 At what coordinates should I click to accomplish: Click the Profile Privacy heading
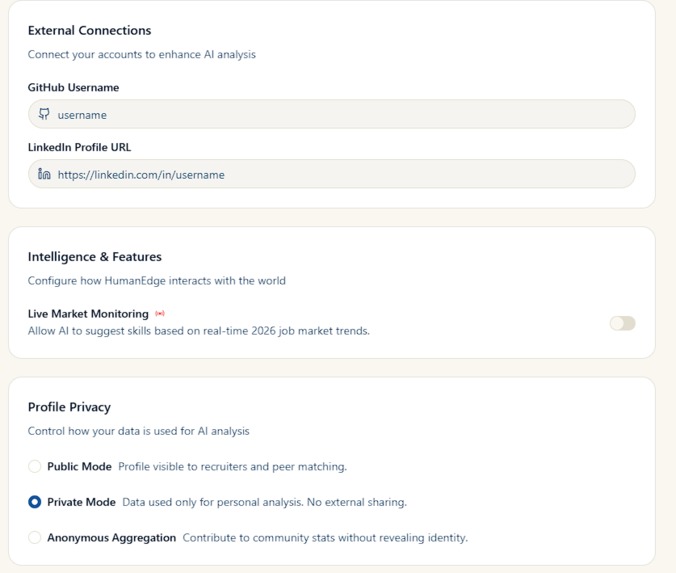click(x=69, y=407)
